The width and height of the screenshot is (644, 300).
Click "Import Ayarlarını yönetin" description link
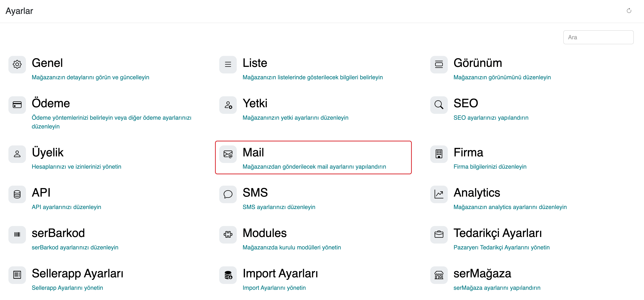(x=274, y=288)
